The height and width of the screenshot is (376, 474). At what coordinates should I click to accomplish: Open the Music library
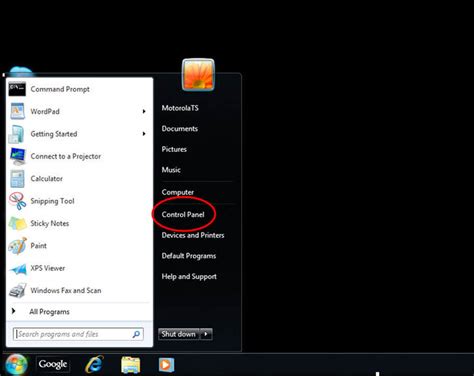171,170
